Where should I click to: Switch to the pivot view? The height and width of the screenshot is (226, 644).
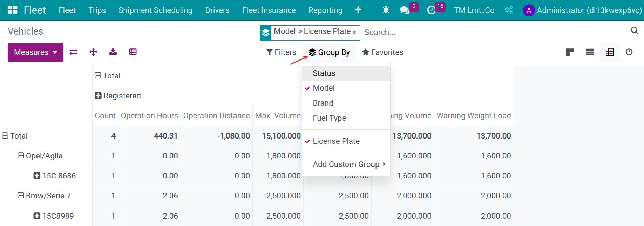610,52
